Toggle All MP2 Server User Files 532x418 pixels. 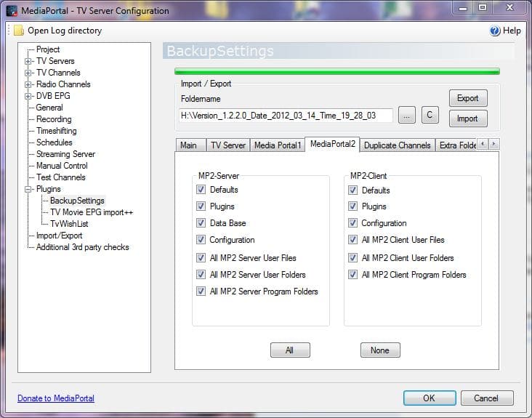(201, 257)
